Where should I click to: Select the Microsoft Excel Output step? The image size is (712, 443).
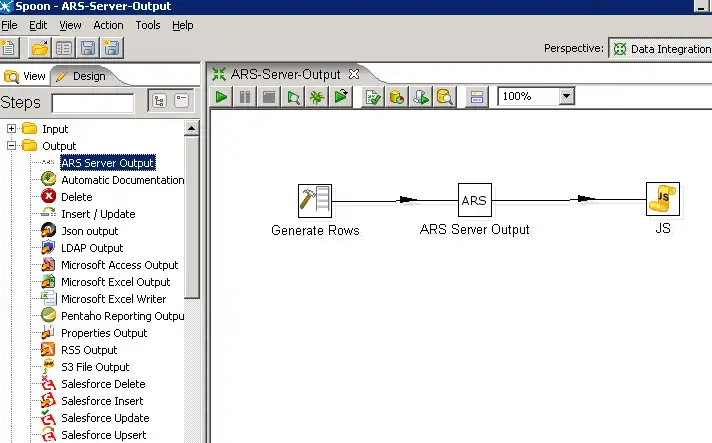[x=115, y=282]
